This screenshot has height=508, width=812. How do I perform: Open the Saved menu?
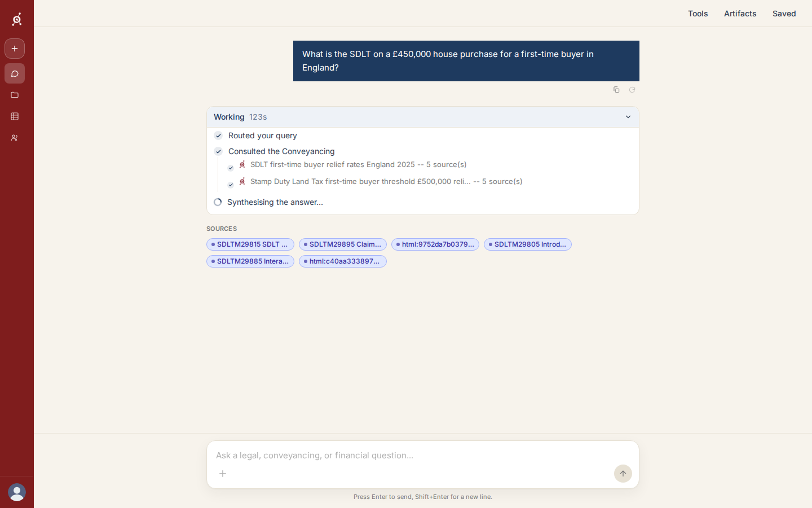coord(784,14)
